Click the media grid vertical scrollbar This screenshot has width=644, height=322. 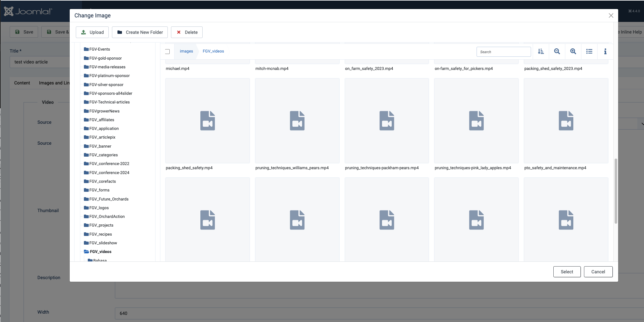tap(616, 191)
